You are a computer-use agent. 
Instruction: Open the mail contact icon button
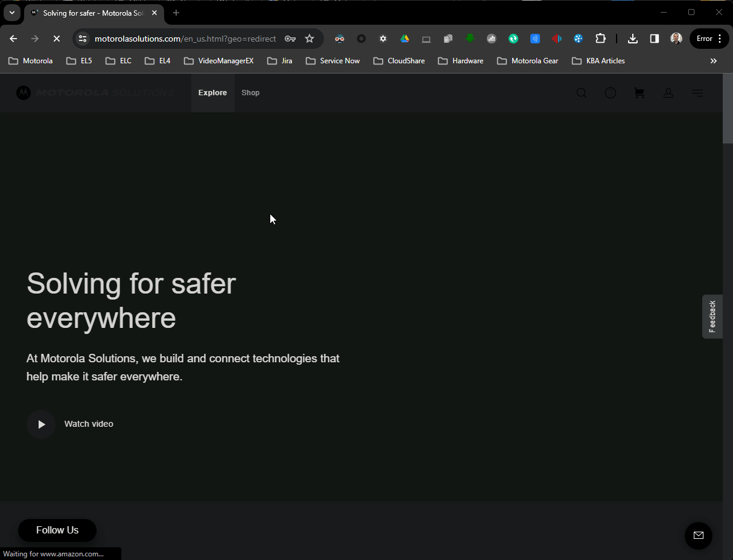point(699,535)
